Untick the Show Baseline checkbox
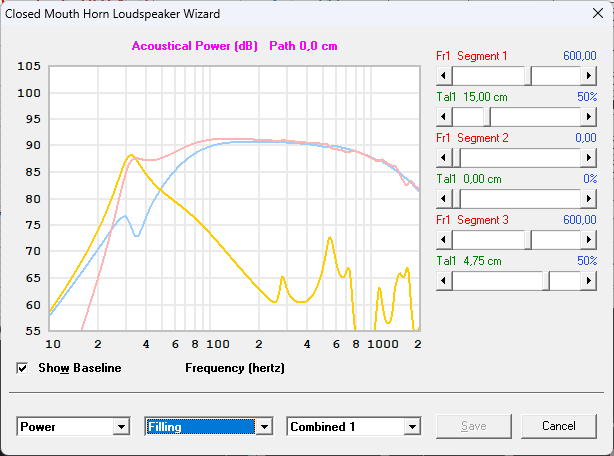Viewport: 614px width, 456px height. pos(22,368)
